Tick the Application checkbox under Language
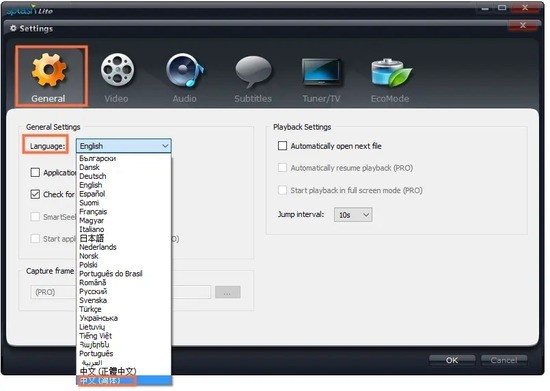 (x=35, y=172)
